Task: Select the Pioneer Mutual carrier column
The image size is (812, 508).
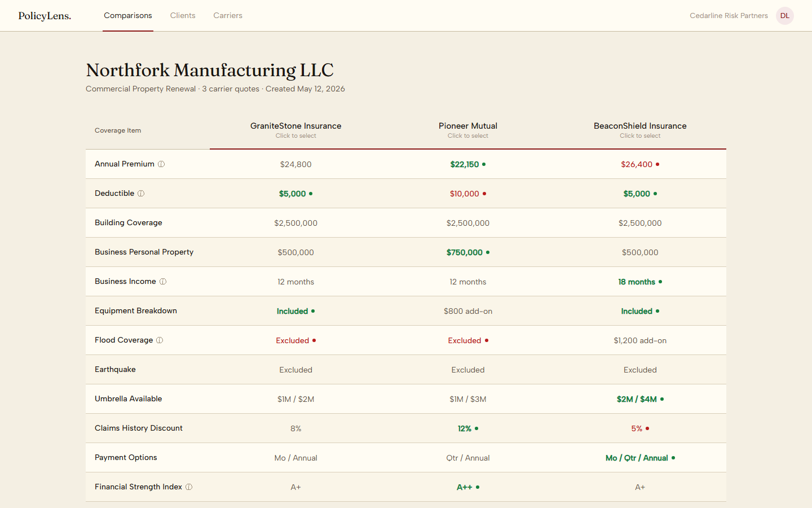Action: (x=468, y=130)
